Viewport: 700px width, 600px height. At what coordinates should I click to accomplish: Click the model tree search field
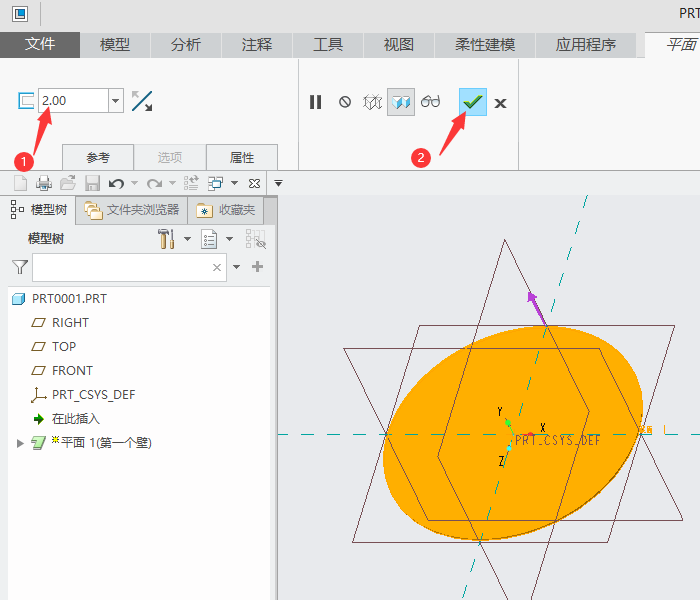[x=122, y=267]
